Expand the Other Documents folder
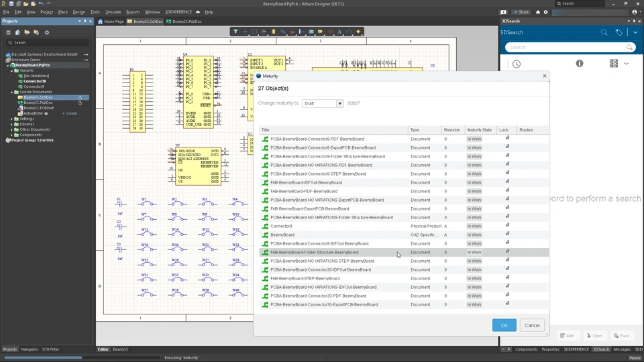Screen dimensions: 644x362 point(12,129)
